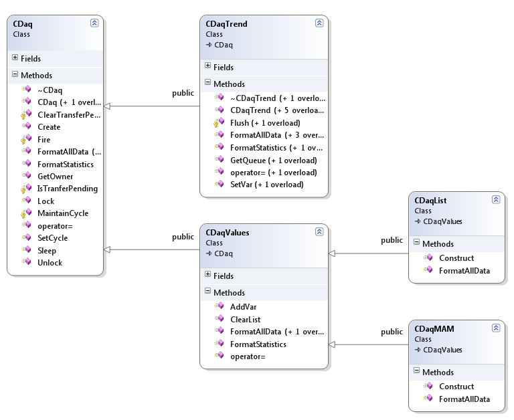Collapse the CDaq class box chevron
Screen dimensions: 514x420
point(94,23)
